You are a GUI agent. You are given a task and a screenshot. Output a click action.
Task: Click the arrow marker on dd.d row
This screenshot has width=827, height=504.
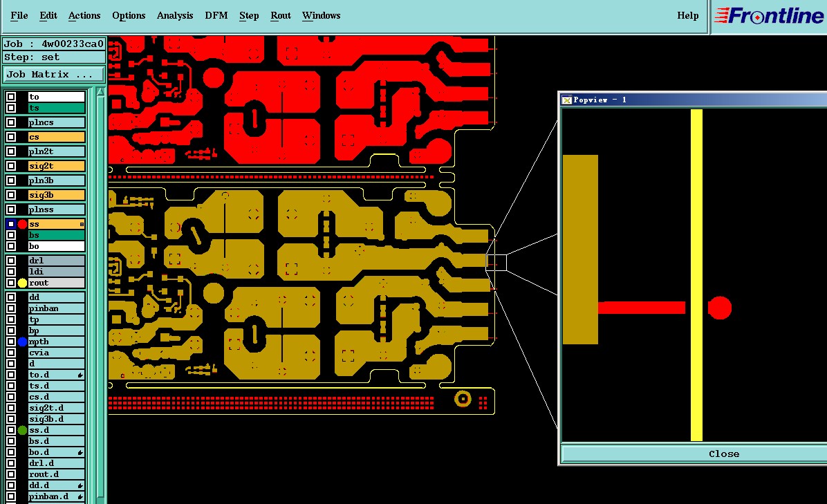click(80, 486)
